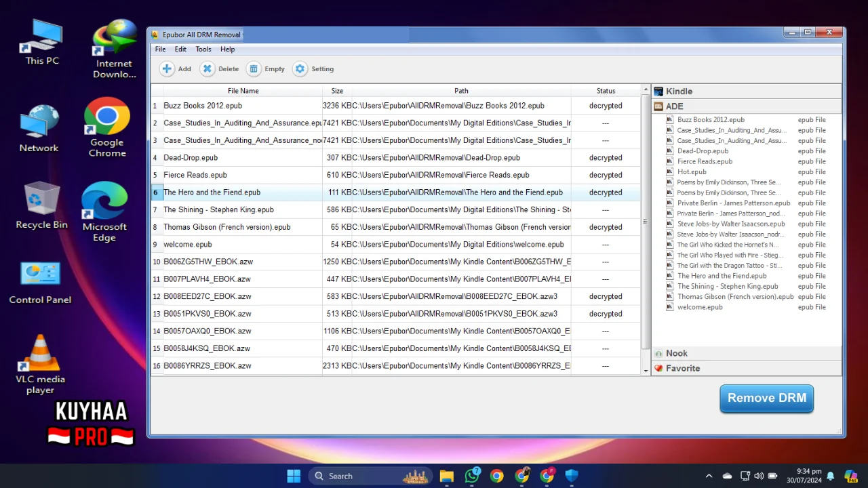Click the Nook panel icon
The image size is (868, 488).
(658, 353)
